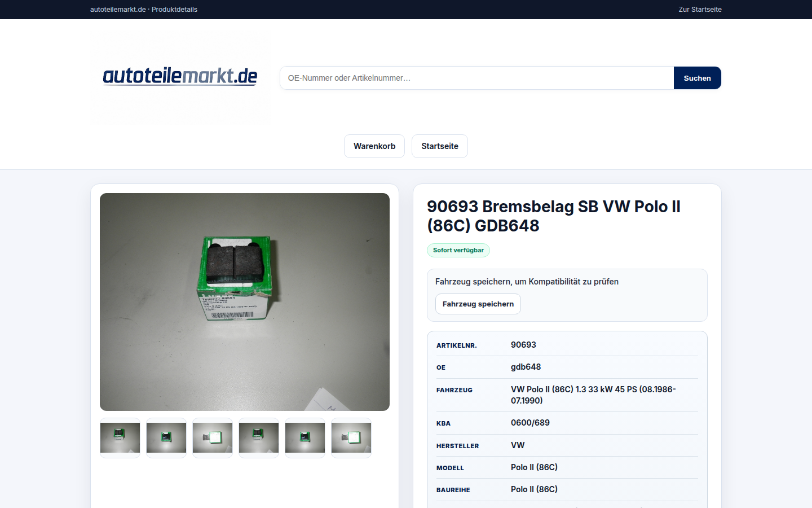Image resolution: width=812 pixels, height=508 pixels.
Task: Focus the OE-Nummer search field
Action: pyautogui.click(x=477, y=78)
